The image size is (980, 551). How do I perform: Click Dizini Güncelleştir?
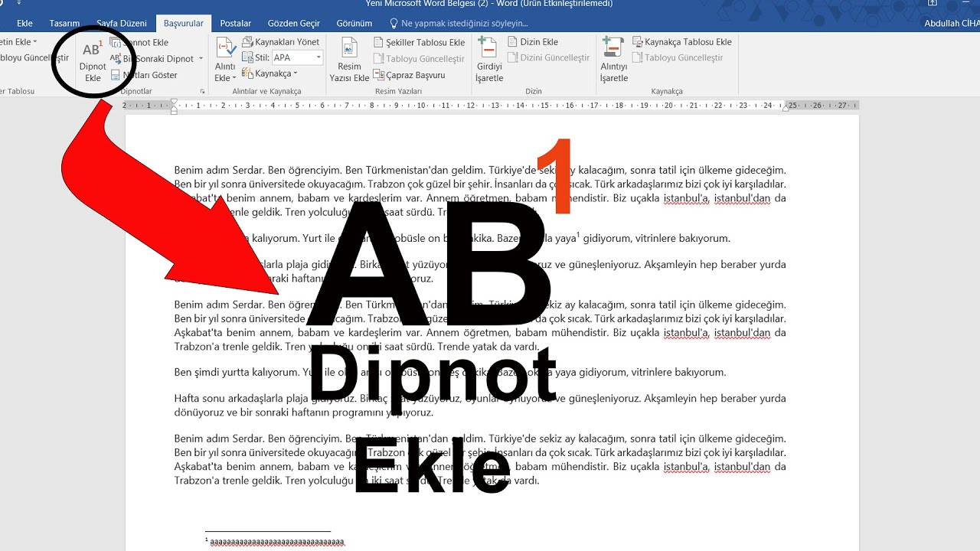[x=549, y=57]
